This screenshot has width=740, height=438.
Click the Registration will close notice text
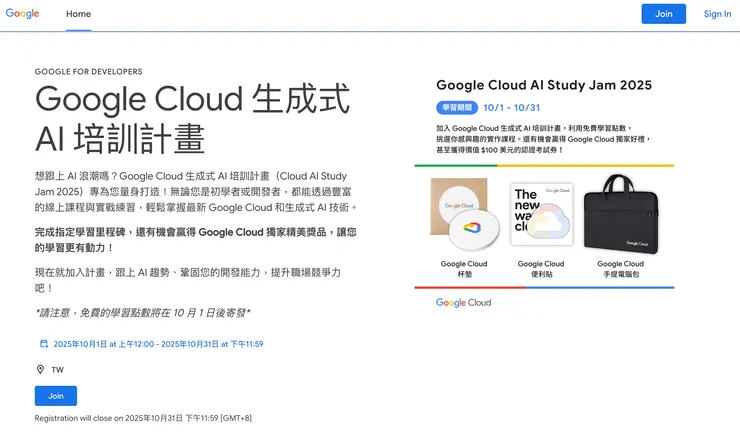[143, 418]
